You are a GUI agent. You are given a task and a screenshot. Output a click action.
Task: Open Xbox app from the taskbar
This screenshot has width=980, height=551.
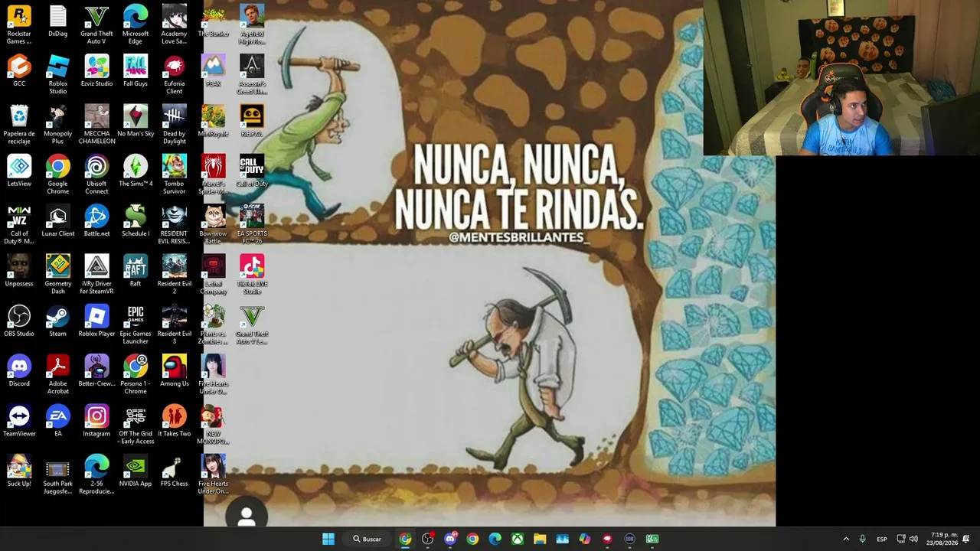pos(518,539)
